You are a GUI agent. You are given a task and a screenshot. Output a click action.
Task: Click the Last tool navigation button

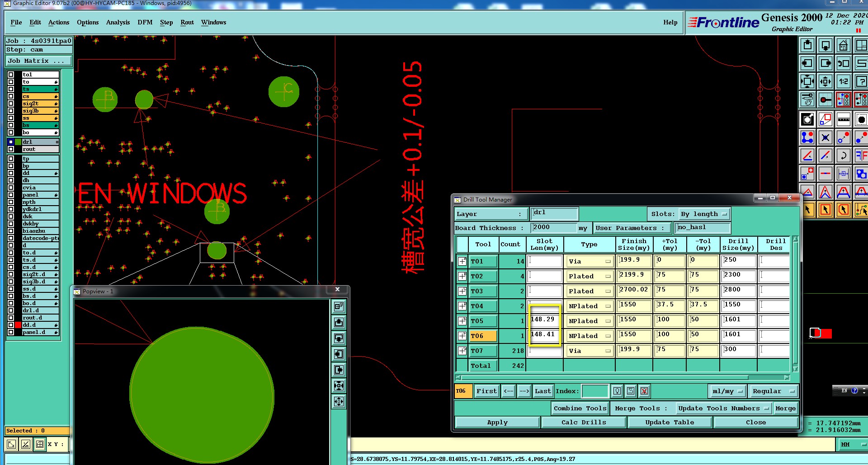[x=543, y=391]
